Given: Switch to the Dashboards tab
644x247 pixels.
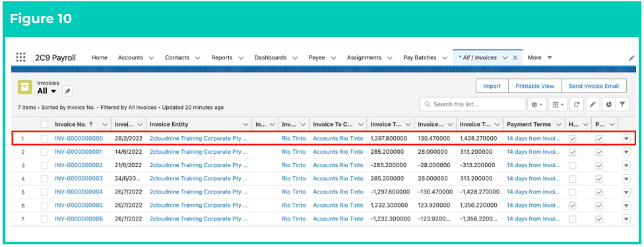Looking at the screenshot, I should point(271,58).
